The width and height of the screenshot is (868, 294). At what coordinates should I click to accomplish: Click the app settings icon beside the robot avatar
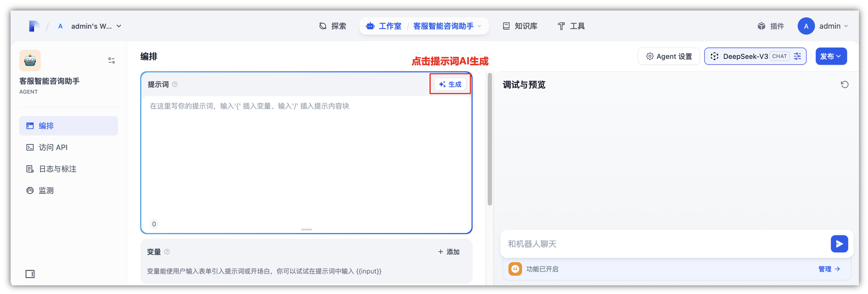click(x=111, y=60)
